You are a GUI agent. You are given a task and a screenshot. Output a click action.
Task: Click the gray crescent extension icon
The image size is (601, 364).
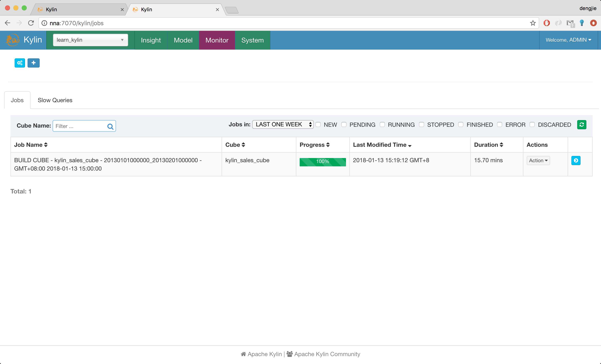click(558, 23)
